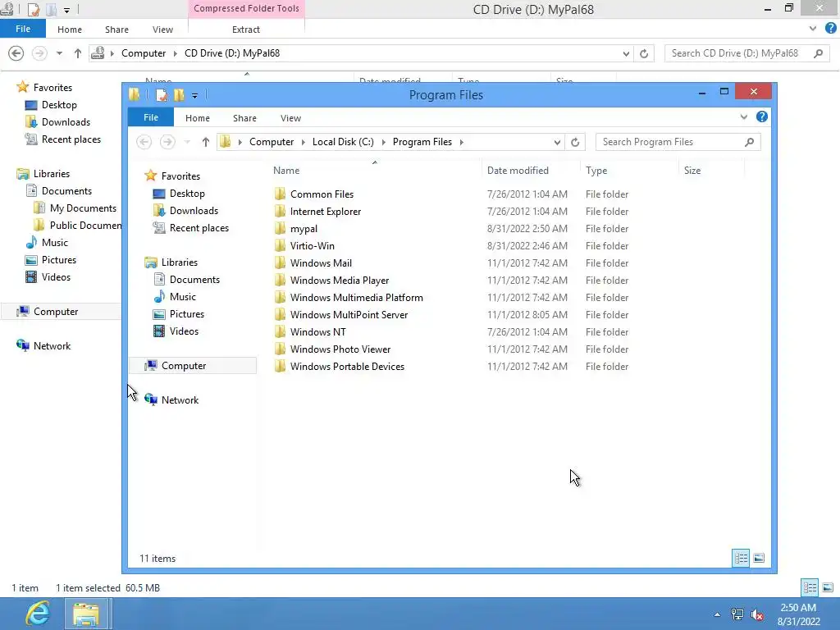Switch Program Files to large icons view
The width and height of the screenshot is (840, 630).
point(759,558)
